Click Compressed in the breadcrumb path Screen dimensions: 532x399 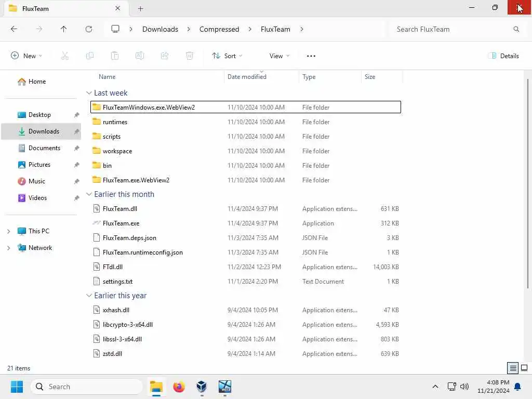(219, 29)
